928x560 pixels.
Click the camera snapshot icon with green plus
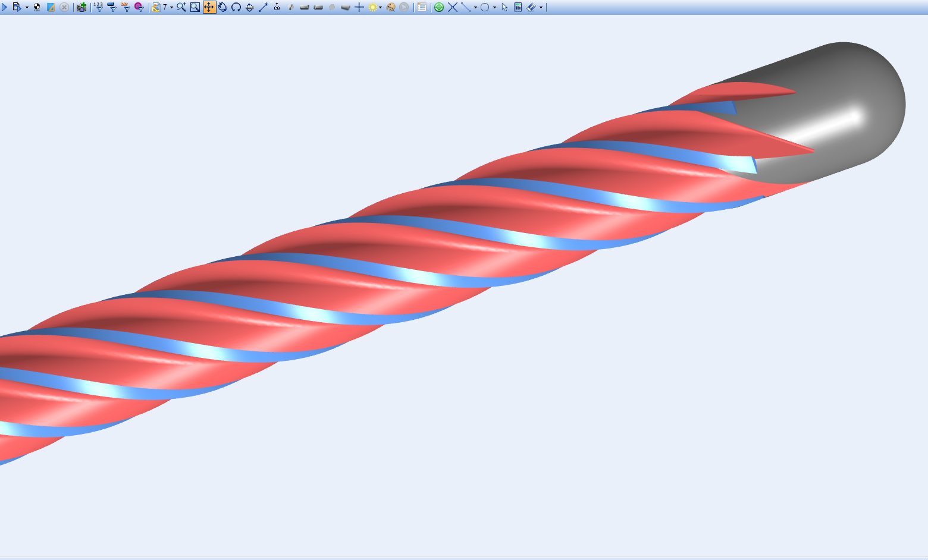tap(81, 7)
